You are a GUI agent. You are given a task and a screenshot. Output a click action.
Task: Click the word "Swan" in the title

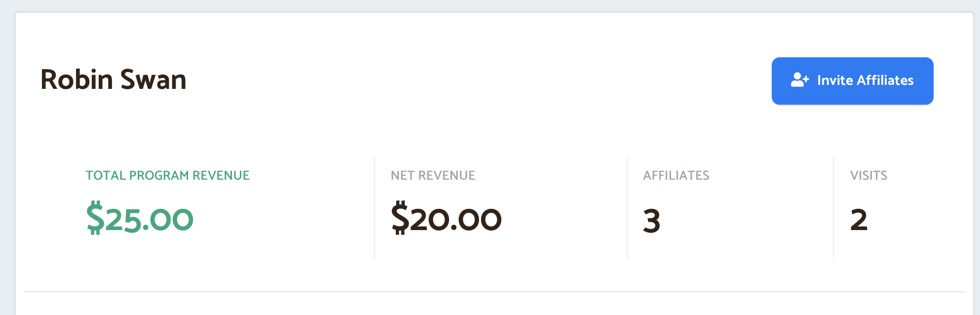pyautogui.click(x=153, y=80)
